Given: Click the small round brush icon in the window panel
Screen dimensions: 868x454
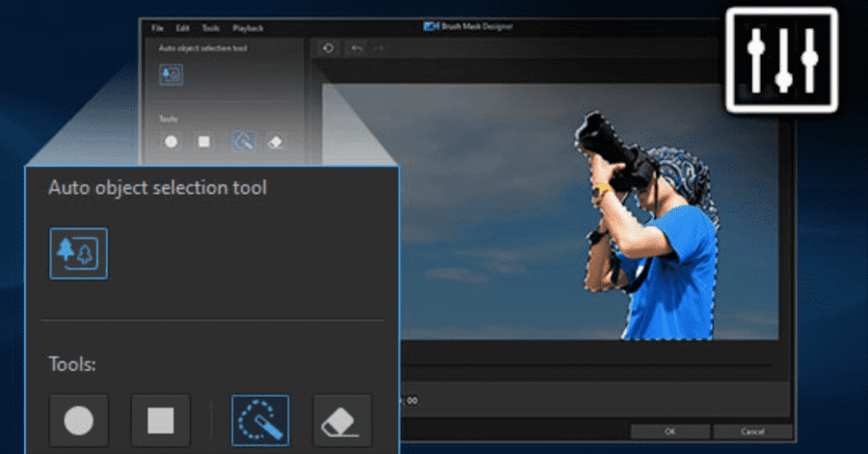Looking at the screenshot, I should click(171, 142).
